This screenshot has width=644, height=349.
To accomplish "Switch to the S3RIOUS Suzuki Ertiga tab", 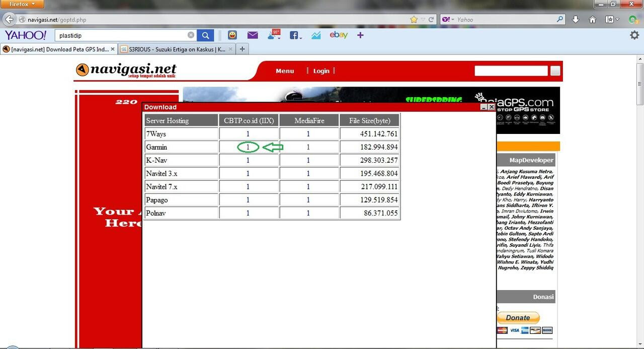I will tap(177, 49).
